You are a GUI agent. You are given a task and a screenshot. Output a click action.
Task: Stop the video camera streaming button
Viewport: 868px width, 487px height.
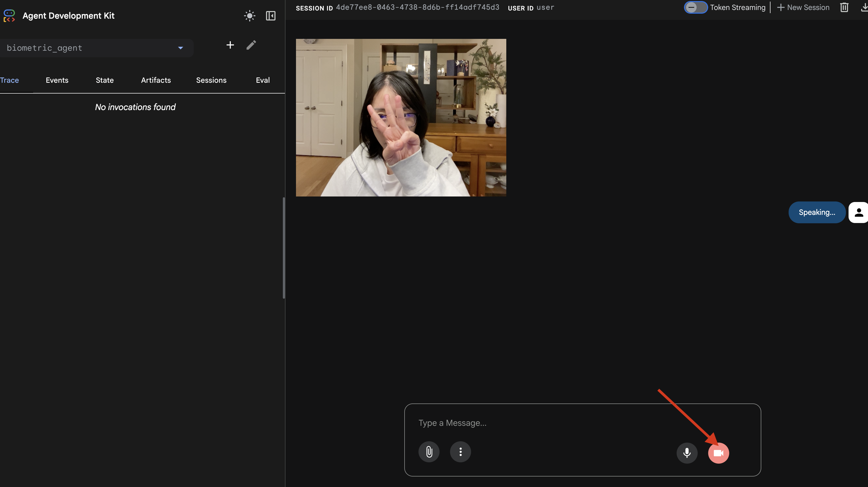pyautogui.click(x=718, y=453)
